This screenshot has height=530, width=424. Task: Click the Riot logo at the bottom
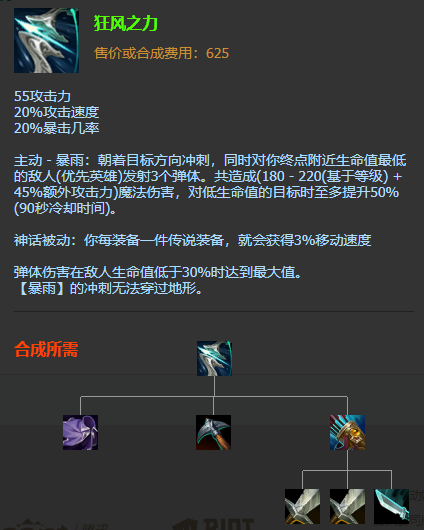pyautogui.click(x=214, y=524)
